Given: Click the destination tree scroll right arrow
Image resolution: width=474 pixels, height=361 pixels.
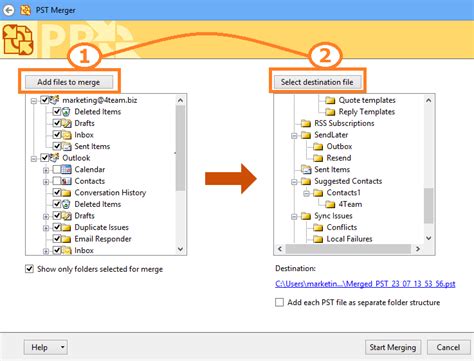Looking at the screenshot, I should pos(418,249).
